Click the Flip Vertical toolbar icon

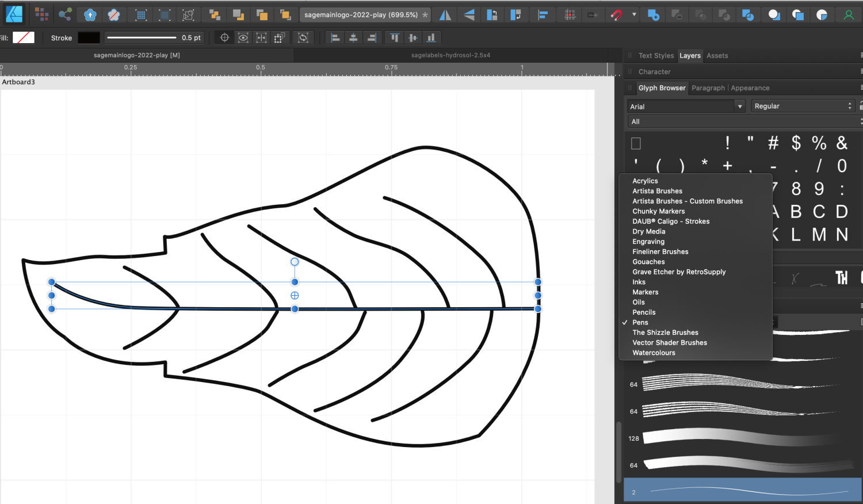pyautogui.click(x=469, y=15)
